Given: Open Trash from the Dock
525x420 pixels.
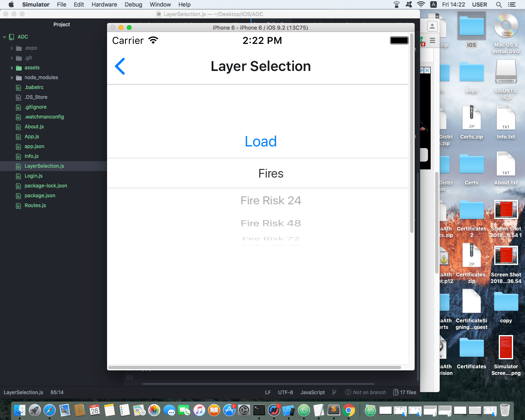Looking at the screenshot, I should click(505, 410).
